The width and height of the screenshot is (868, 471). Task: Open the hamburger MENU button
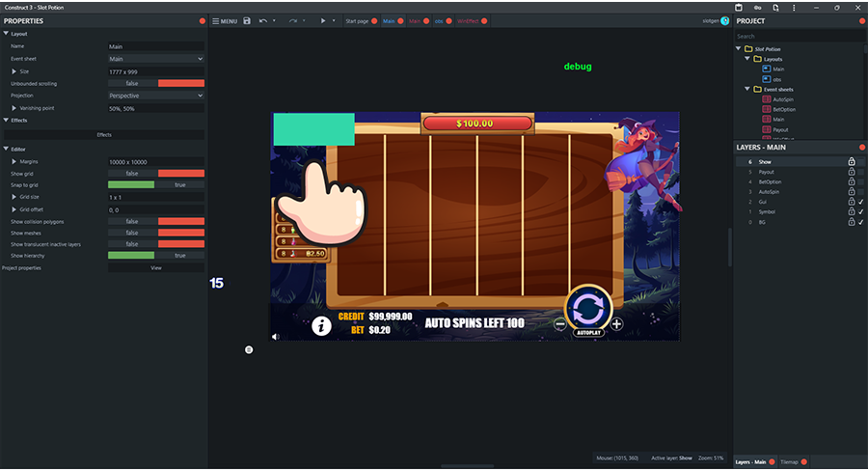225,21
